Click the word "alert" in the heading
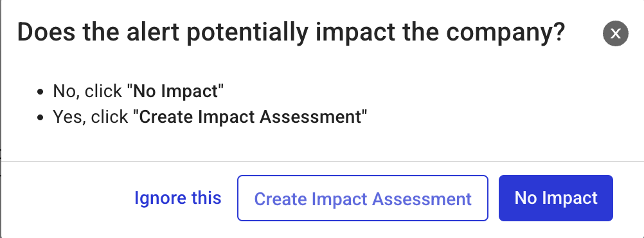This screenshot has width=644, height=238. coord(153,33)
